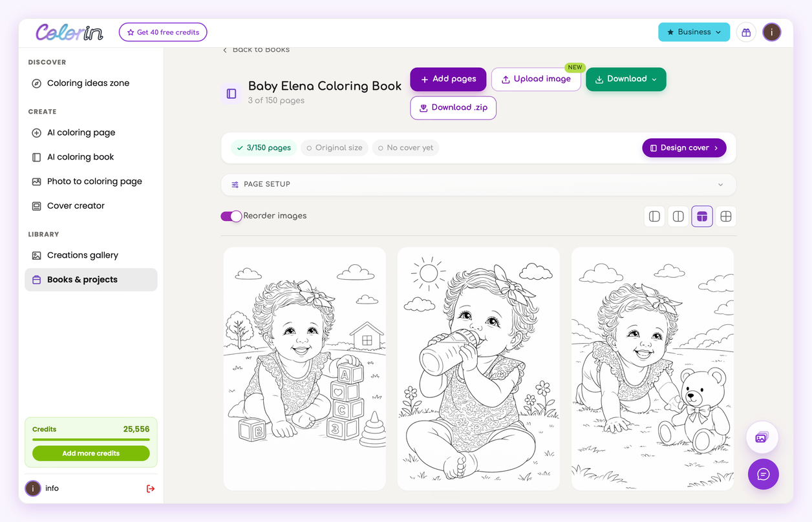The image size is (812, 522).
Task: Click the Cover creator icon
Action: [37, 206]
